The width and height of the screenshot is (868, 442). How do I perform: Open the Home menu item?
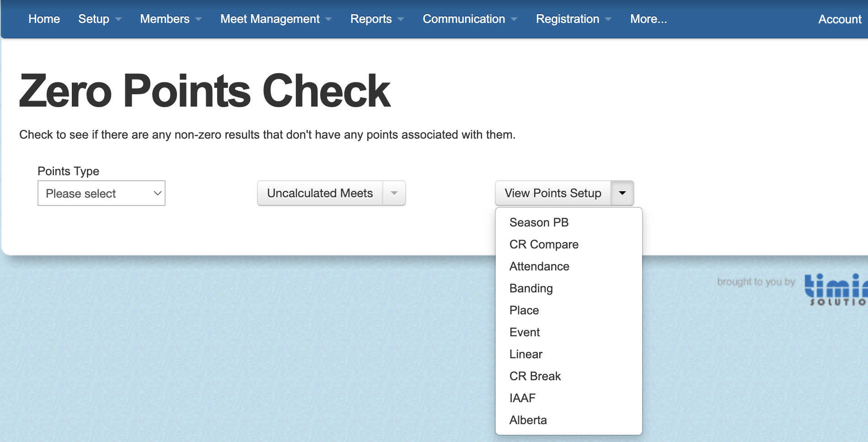tap(44, 19)
